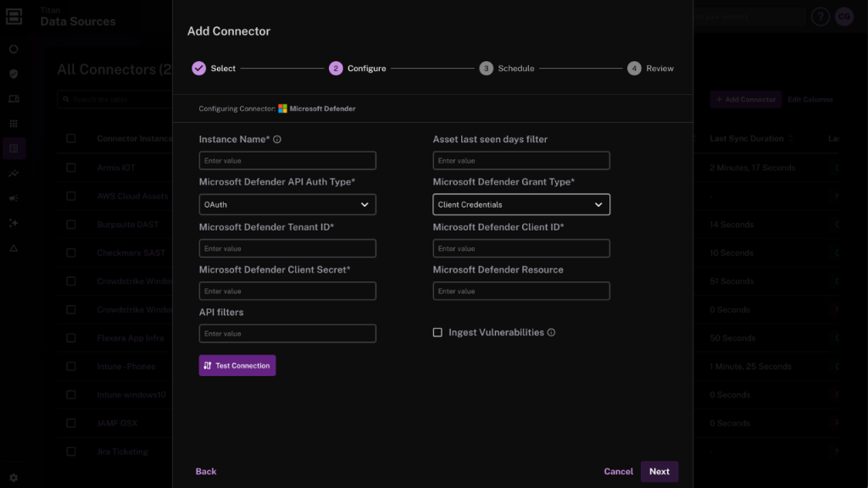
Task: Jump to the Review step in the wizard
Action: (651, 69)
